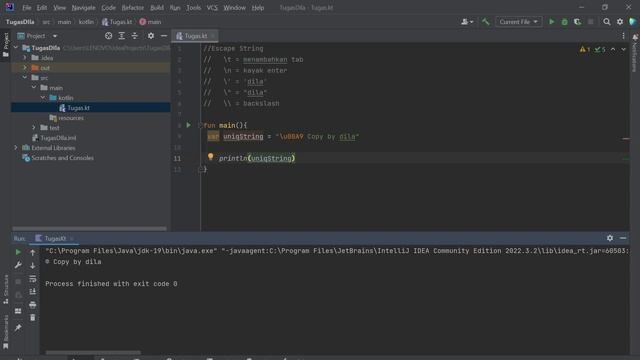Viewport: 640px width, 360px height.
Task: Start debugging with the bug icon
Action: point(564,22)
